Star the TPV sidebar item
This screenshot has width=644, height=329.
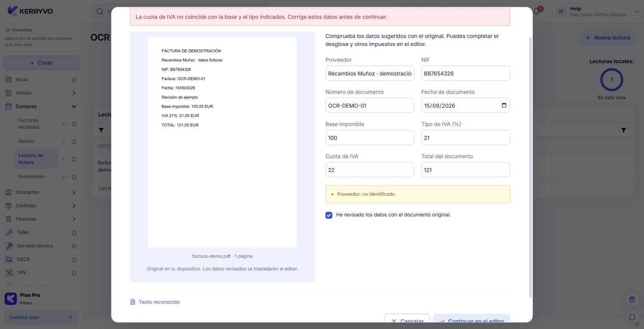[x=74, y=273]
